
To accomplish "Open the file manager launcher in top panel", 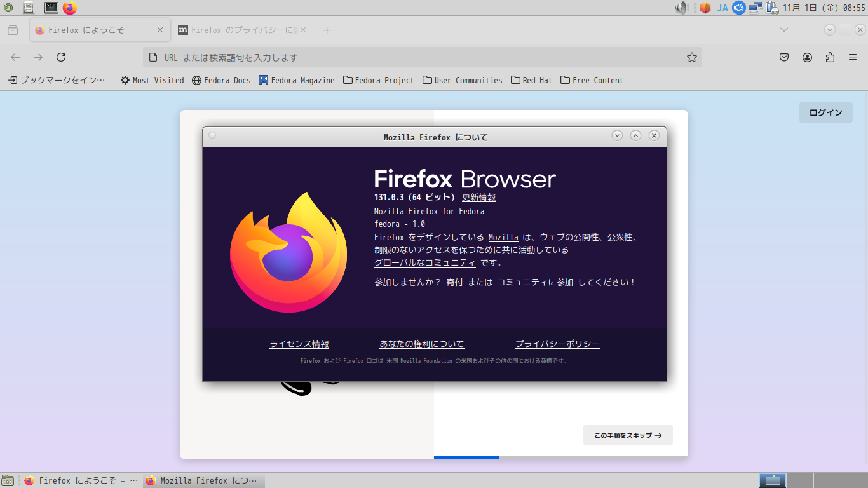I will pyautogui.click(x=29, y=8).
